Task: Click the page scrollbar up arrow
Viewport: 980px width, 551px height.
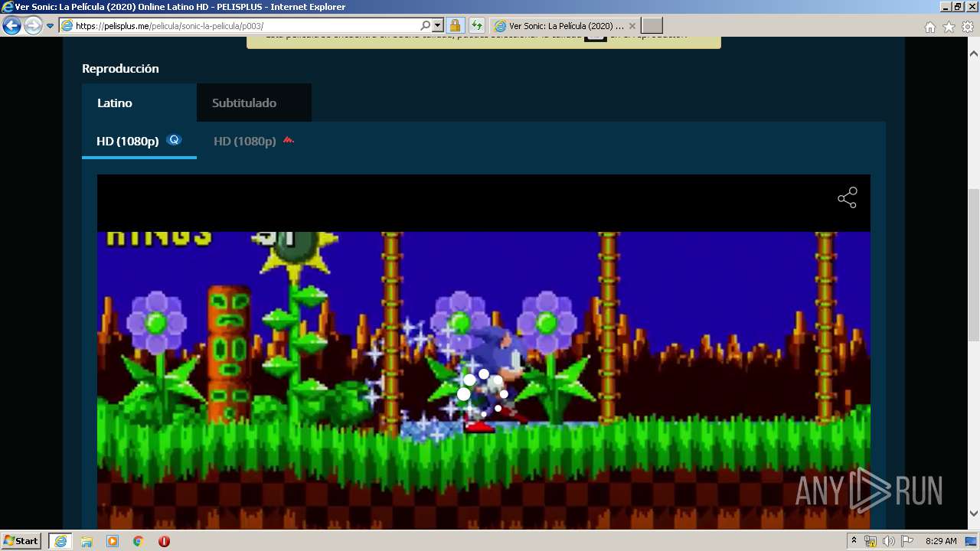Action: point(974,54)
